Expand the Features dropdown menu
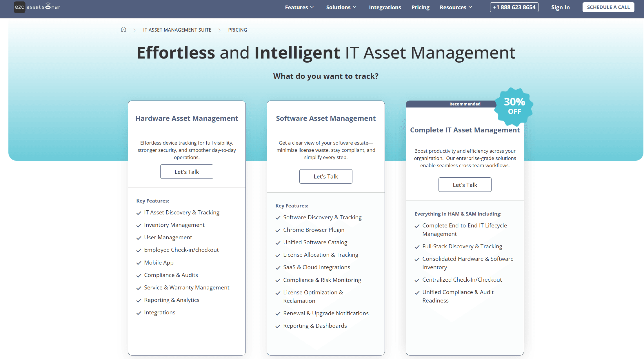 coord(299,7)
